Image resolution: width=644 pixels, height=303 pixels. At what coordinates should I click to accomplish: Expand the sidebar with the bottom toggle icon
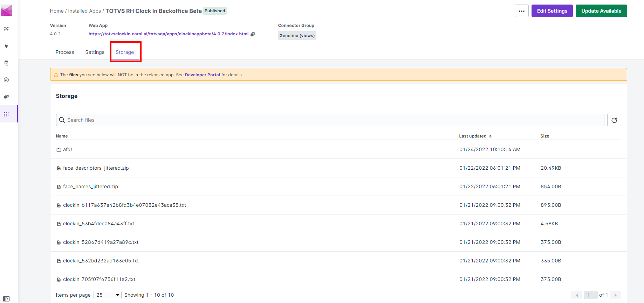pos(6,299)
